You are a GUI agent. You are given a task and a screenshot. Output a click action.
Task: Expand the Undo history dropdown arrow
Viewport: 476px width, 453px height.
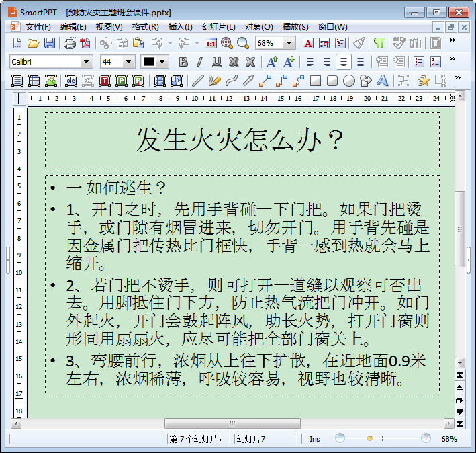coord(170,43)
